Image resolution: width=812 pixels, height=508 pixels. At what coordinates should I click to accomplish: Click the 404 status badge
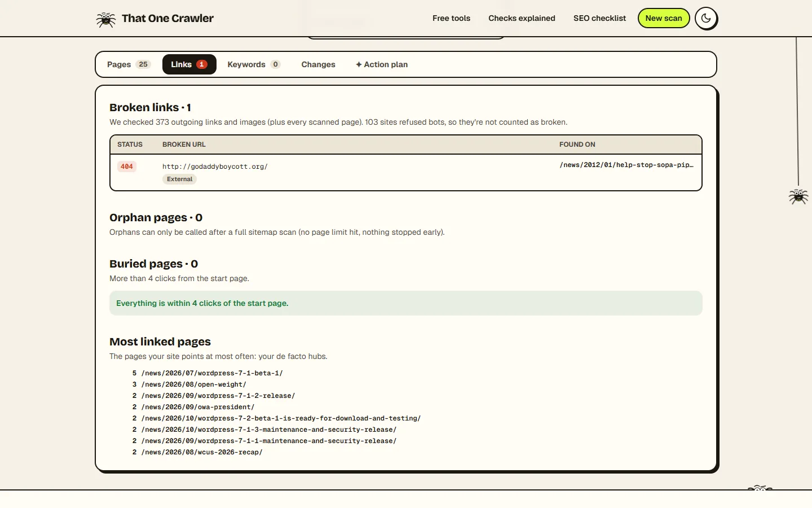coord(127,167)
